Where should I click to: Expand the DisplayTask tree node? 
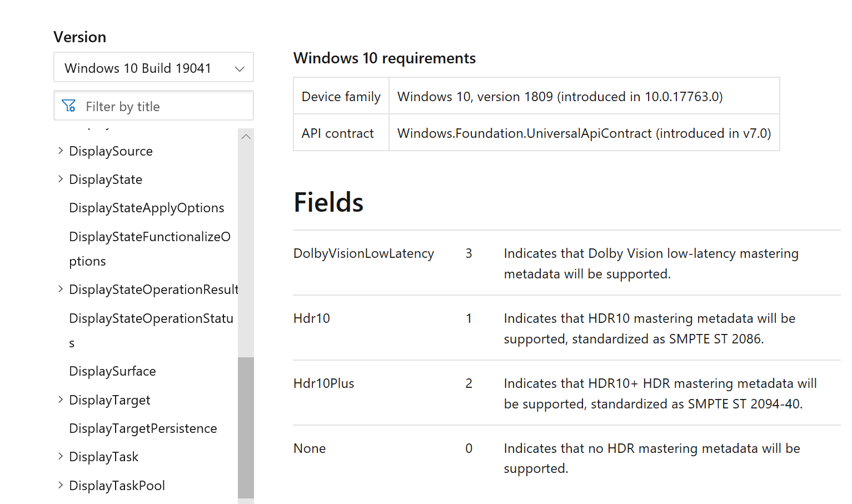(x=61, y=456)
